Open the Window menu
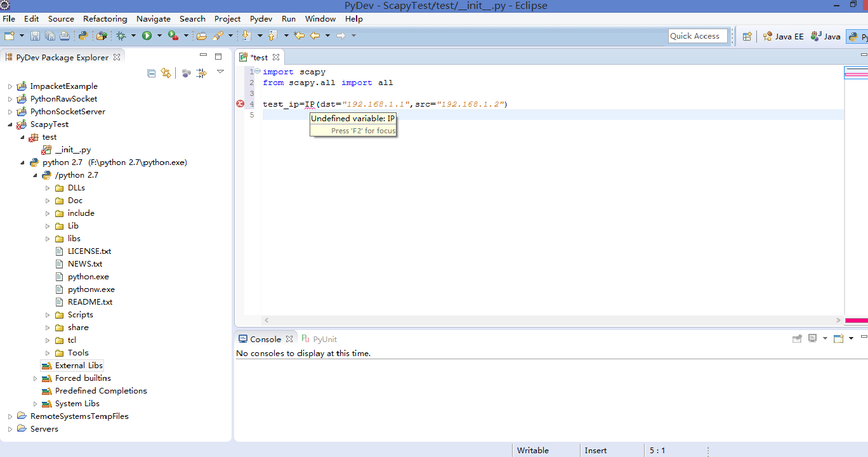 click(320, 18)
